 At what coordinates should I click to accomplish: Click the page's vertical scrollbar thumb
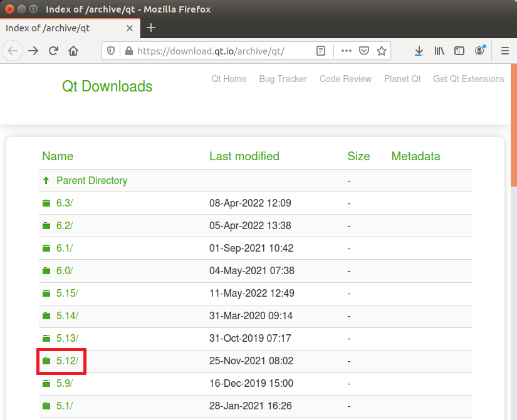click(x=514, y=125)
